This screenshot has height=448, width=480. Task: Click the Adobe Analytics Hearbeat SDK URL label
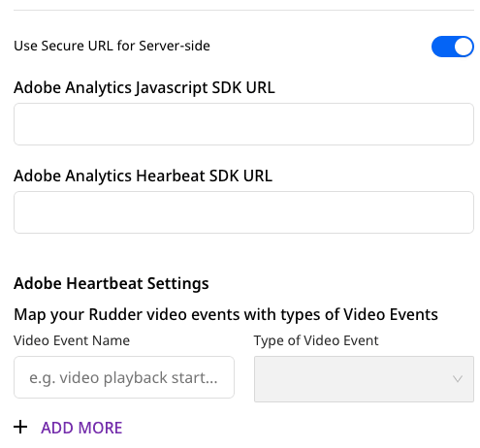(143, 176)
